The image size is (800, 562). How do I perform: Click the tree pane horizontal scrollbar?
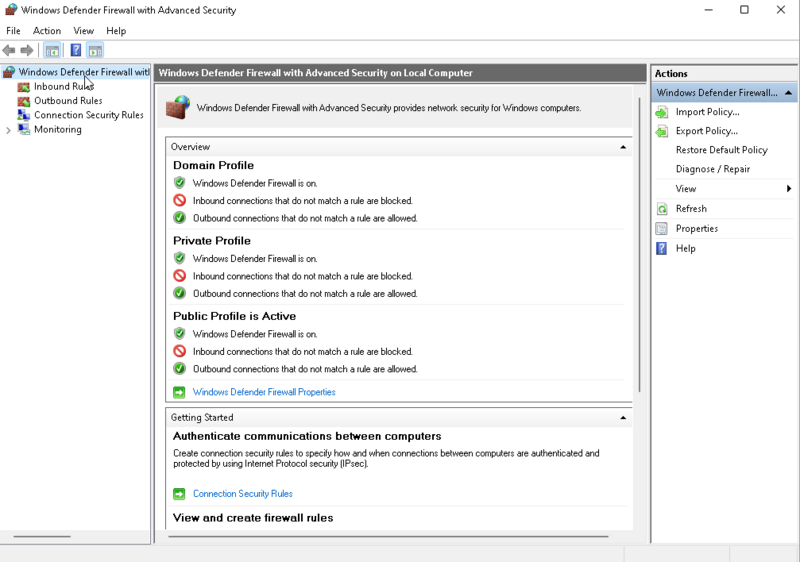tap(42, 537)
